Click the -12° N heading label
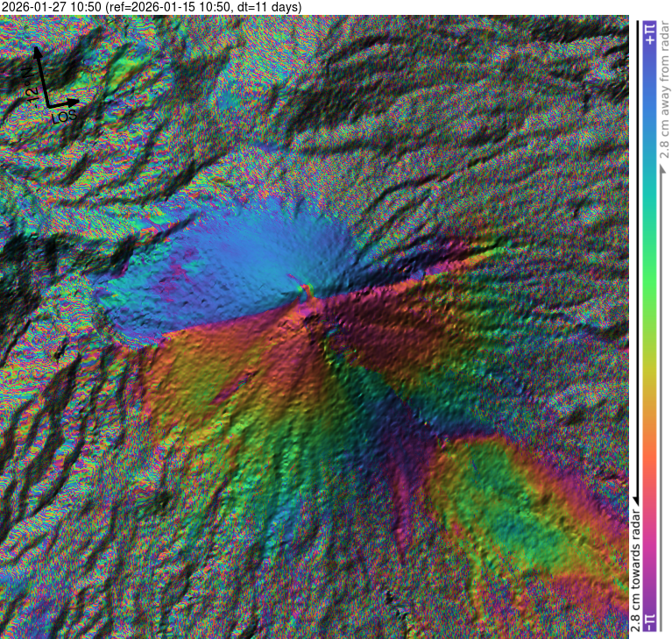The width and height of the screenshot is (672, 639). [29, 88]
